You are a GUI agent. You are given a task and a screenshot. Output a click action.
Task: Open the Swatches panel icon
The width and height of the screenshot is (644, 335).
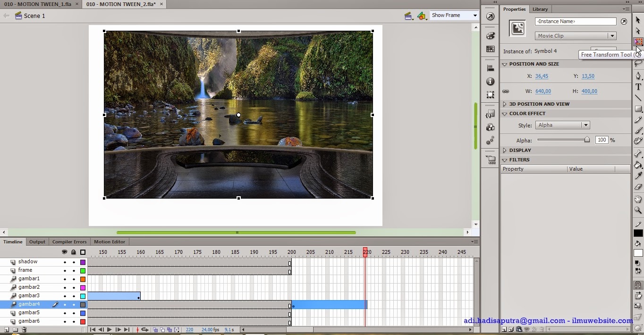(x=490, y=49)
